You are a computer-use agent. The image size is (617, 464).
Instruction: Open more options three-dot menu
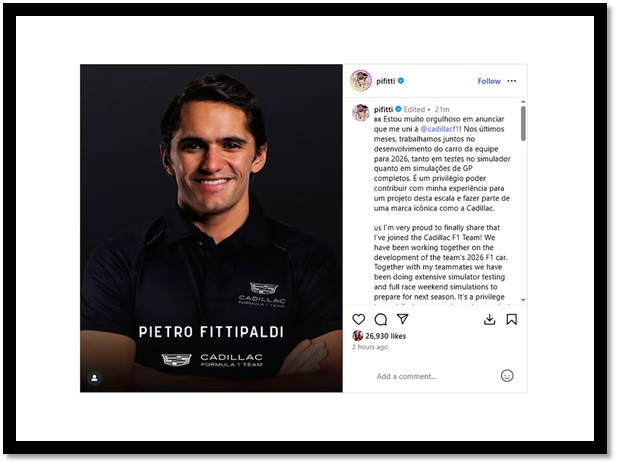pyautogui.click(x=512, y=81)
